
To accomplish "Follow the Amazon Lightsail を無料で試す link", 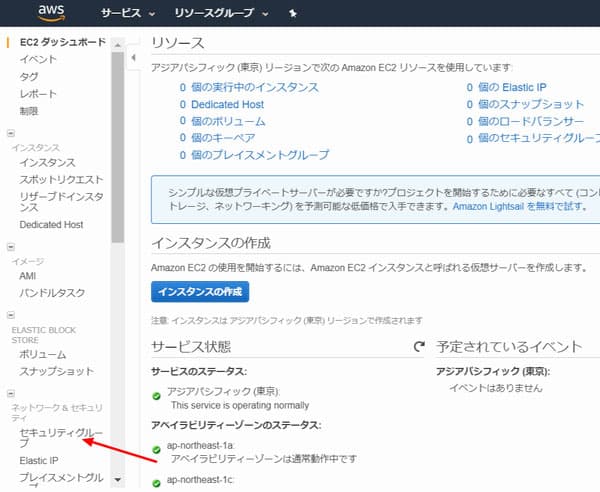I will [518, 207].
